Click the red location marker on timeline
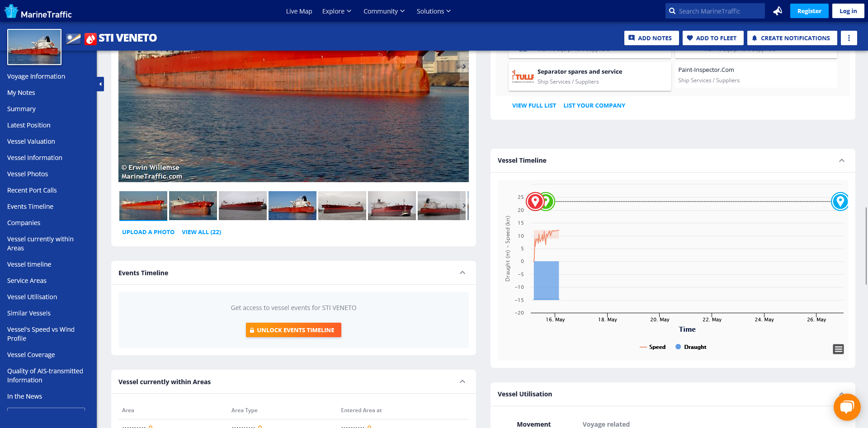This screenshot has height=428, width=868. pos(535,201)
